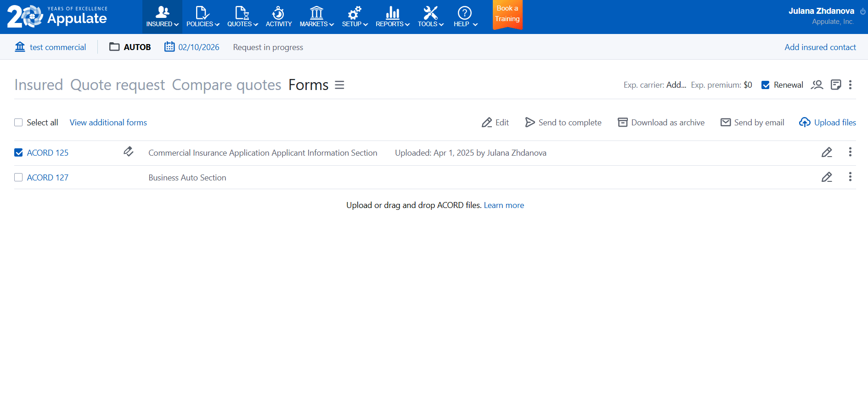Click the Upload files button
The height and width of the screenshot is (416, 868).
click(828, 123)
